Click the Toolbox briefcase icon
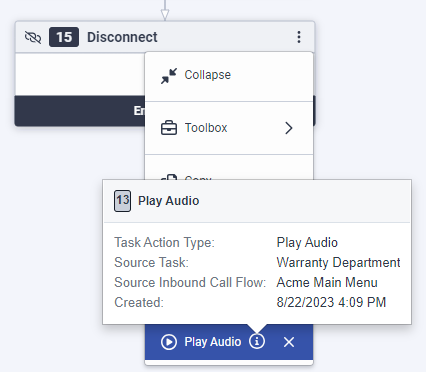 [x=169, y=128]
